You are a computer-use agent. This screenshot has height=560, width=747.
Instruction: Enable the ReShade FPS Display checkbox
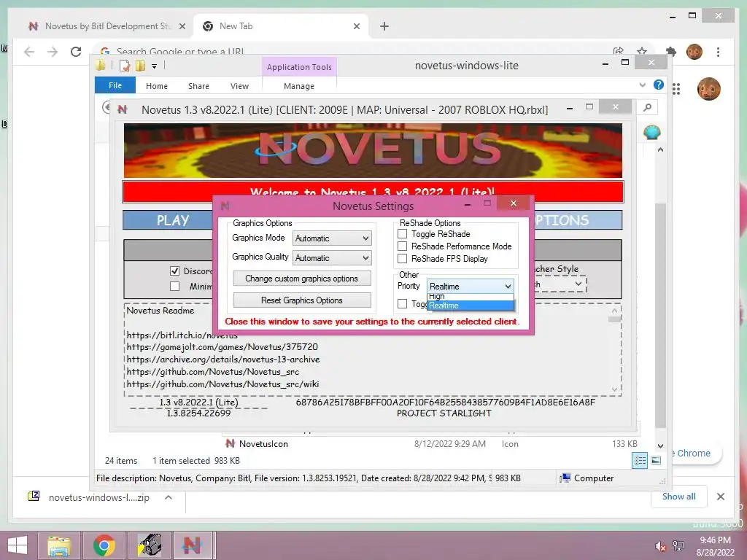pos(403,259)
